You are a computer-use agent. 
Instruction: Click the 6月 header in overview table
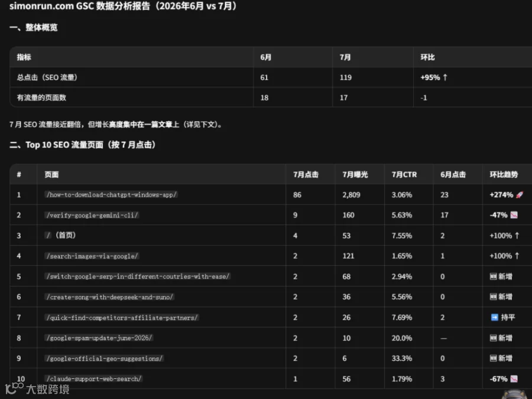[x=265, y=57]
